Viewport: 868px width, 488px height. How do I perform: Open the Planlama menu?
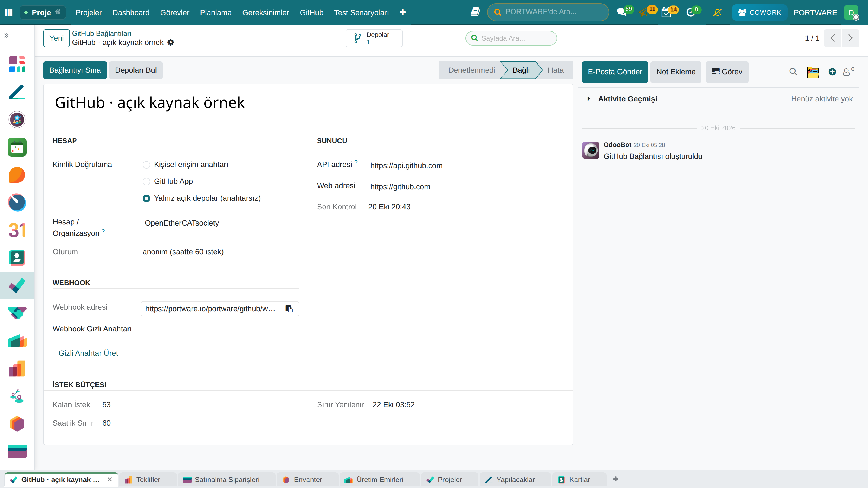pos(216,12)
